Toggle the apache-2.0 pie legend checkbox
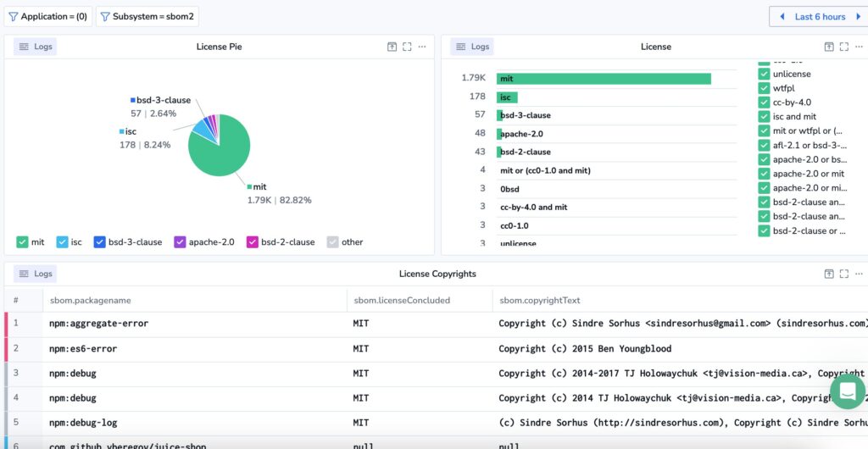The height and width of the screenshot is (449, 868). click(x=180, y=242)
